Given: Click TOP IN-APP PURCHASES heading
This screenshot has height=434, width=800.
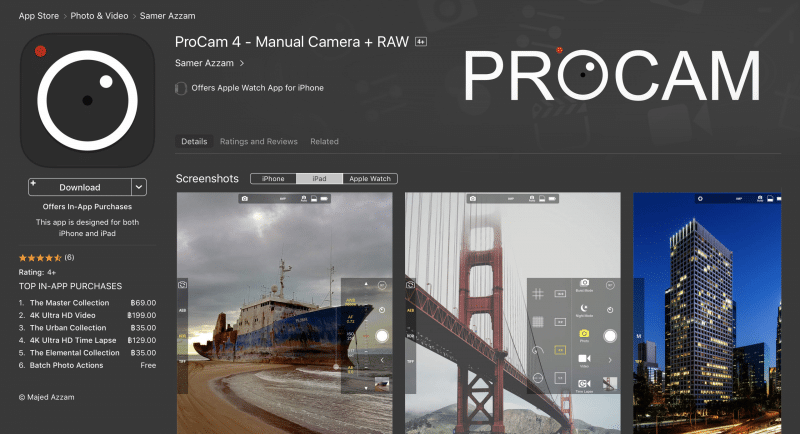Looking at the screenshot, I should (70, 286).
